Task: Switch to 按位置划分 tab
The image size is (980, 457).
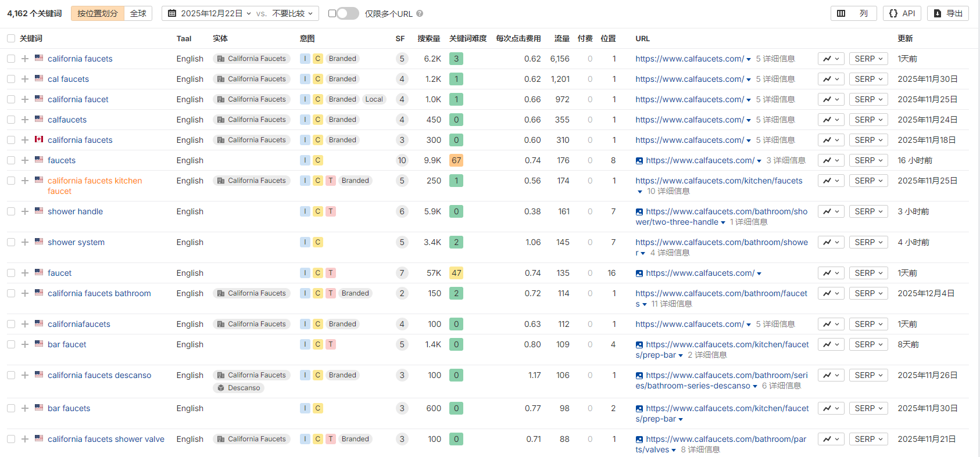Action: click(x=98, y=13)
